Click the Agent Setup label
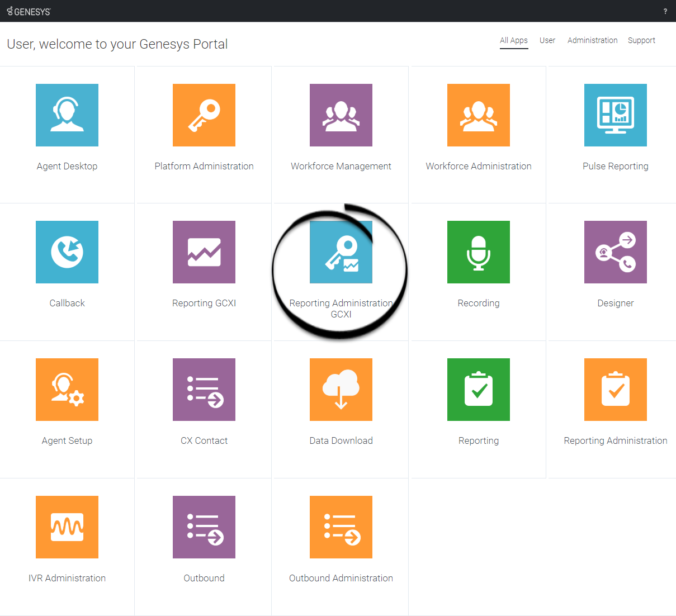The width and height of the screenshot is (676, 616). [67, 440]
